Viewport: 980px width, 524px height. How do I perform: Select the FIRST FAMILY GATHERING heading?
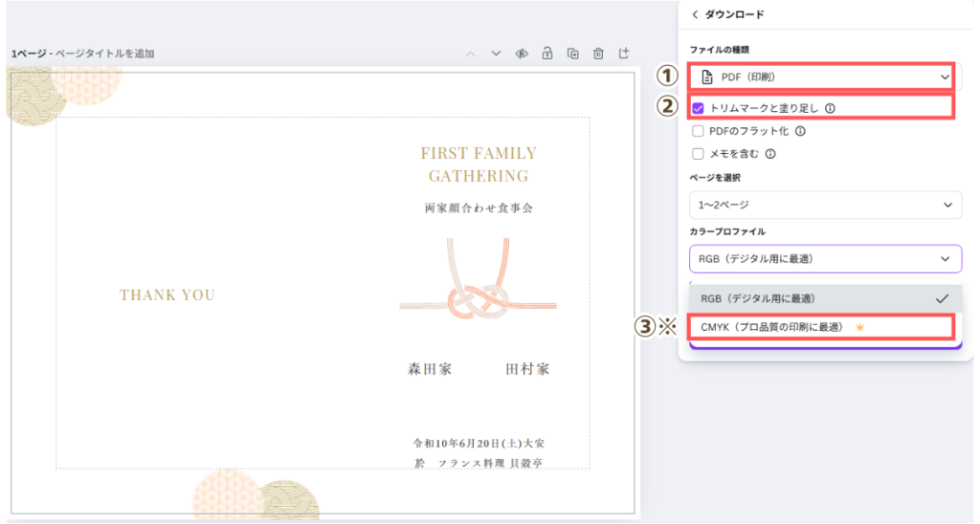click(479, 164)
